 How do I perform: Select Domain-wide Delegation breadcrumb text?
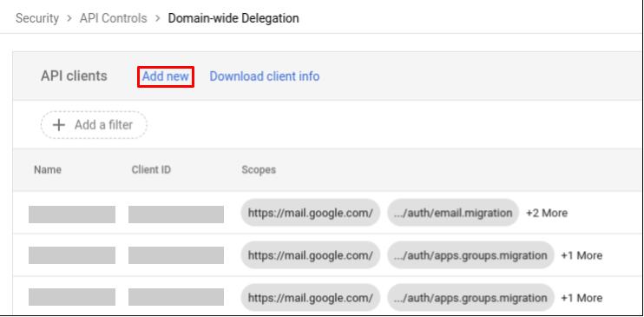coord(233,18)
